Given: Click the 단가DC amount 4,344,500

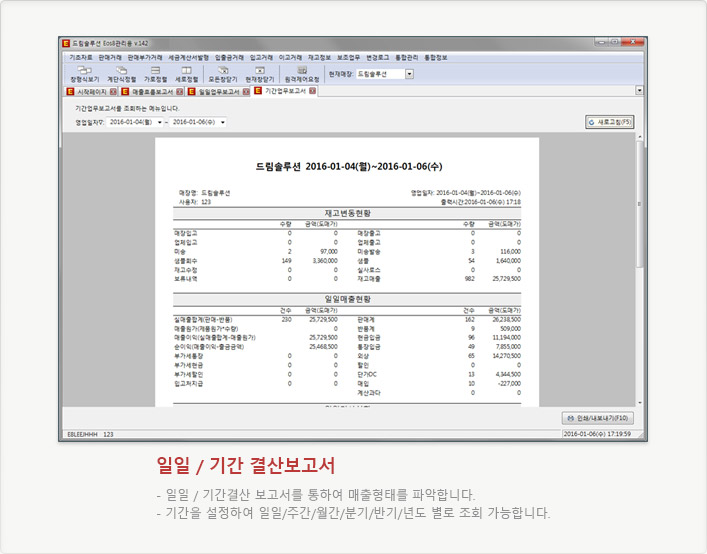Looking at the screenshot, I should click(x=508, y=374).
